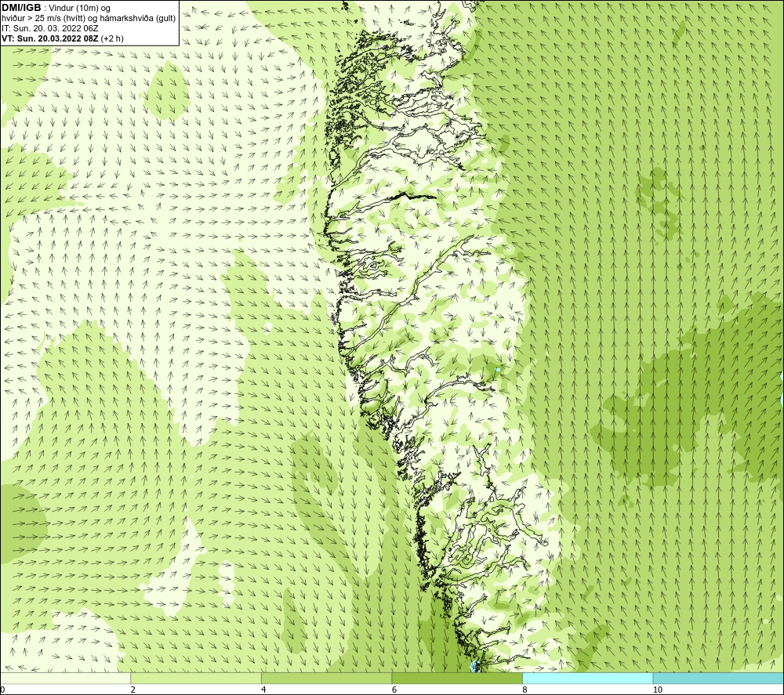The width and height of the screenshot is (784, 695).
Task: Select the 4–6 m/s green color band
Action: pyautogui.click(x=326, y=678)
